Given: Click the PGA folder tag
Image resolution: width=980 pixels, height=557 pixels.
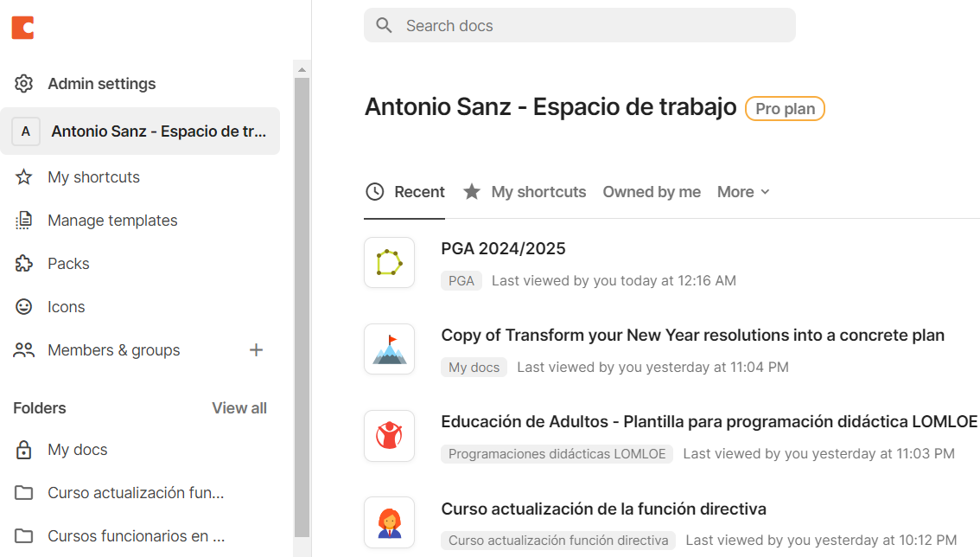Looking at the screenshot, I should coord(461,281).
